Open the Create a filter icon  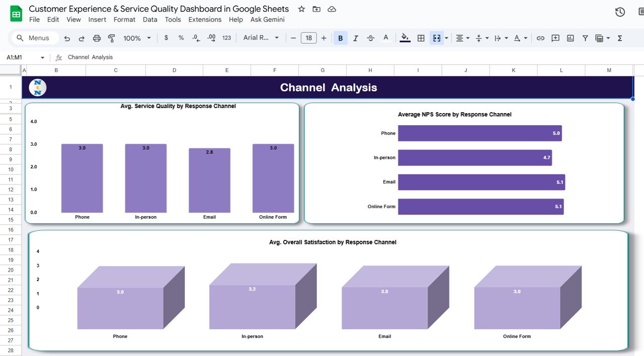pyautogui.click(x=585, y=38)
